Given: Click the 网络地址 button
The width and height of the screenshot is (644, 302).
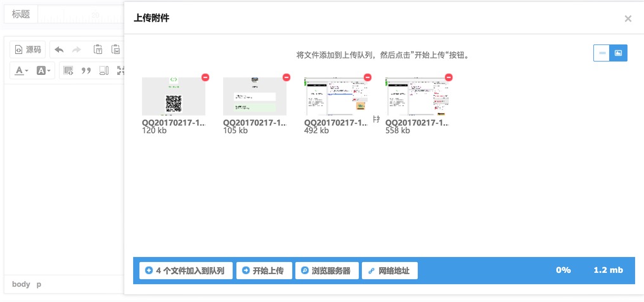Looking at the screenshot, I should 389,270.
